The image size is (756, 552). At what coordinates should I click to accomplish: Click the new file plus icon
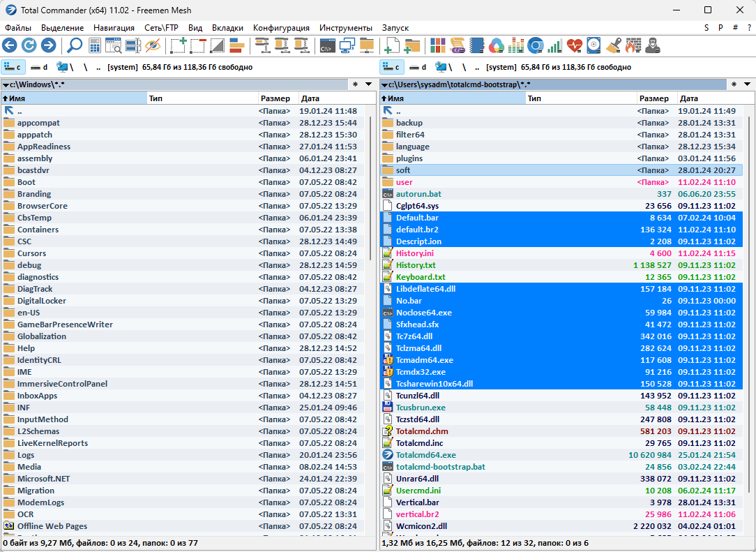[392, 46]
